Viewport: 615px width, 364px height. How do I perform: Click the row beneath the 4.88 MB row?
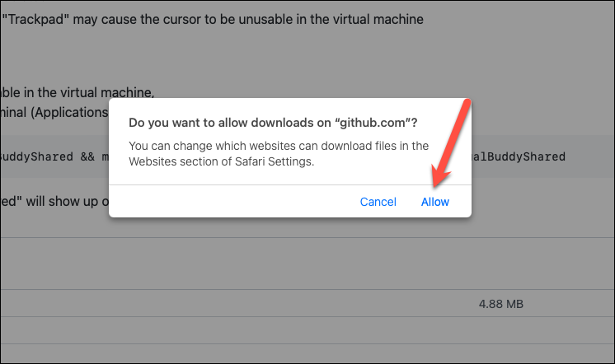pyautogui.click(x=307, y=331)
